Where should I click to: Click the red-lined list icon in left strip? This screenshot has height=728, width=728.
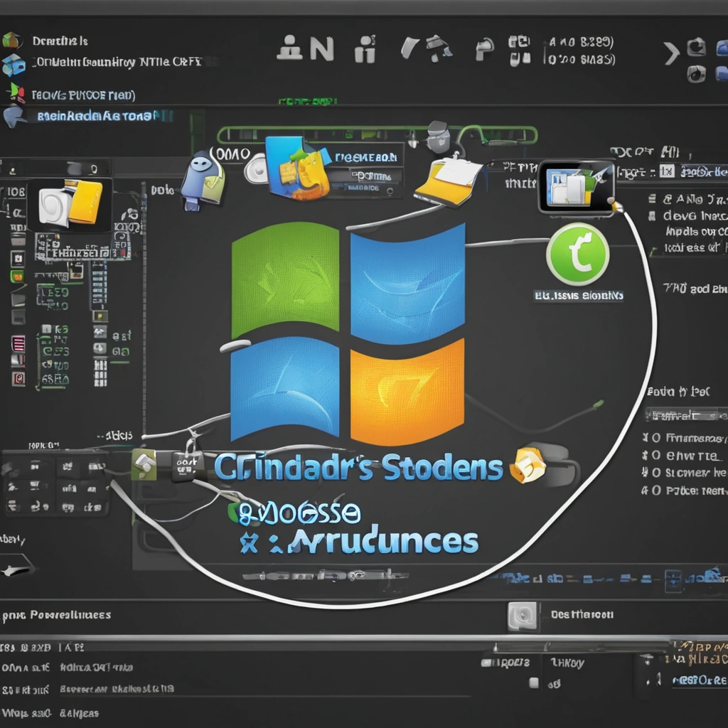click(18, 343)
